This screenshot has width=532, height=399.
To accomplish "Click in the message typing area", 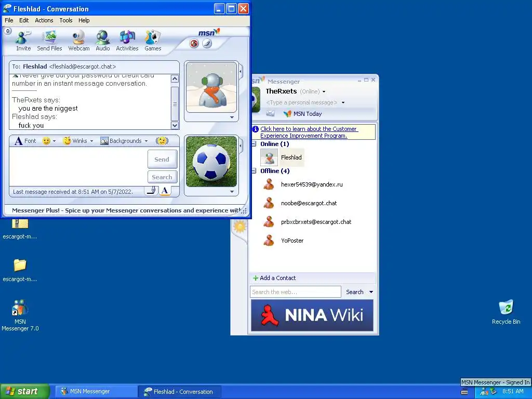I will pyautogui.click(x=78, y=166).
